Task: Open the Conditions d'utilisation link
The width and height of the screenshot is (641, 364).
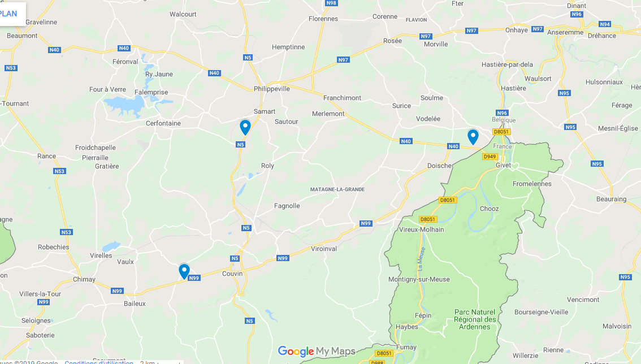Action: click(x=98, y=362)
